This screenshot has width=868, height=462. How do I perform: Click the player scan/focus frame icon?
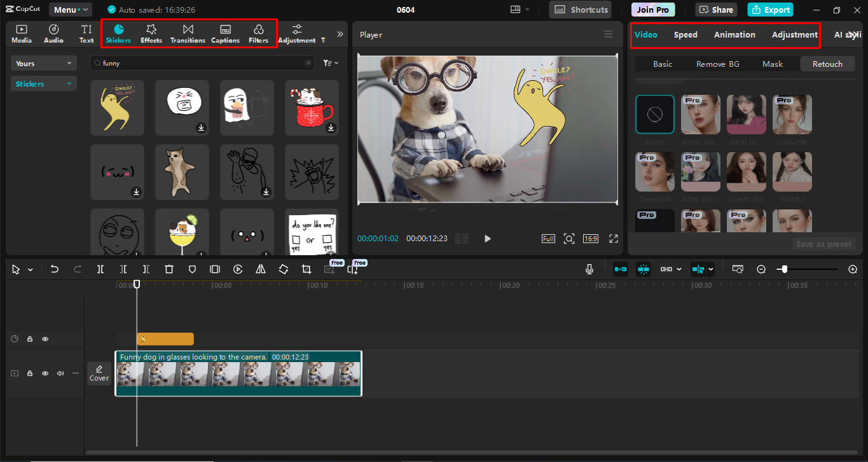[569, 239]
